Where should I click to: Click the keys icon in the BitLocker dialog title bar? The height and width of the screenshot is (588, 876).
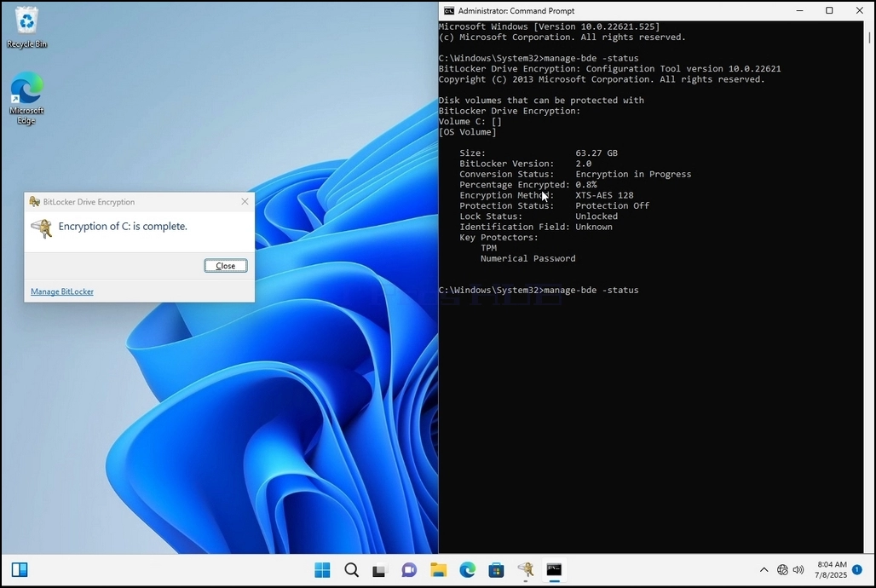coord(35,202)
